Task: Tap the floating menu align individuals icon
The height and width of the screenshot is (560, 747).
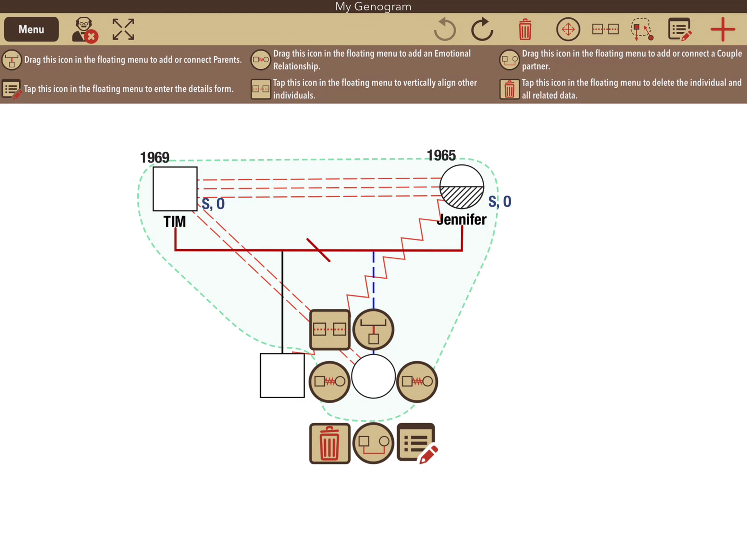Action: click(330, 329)
